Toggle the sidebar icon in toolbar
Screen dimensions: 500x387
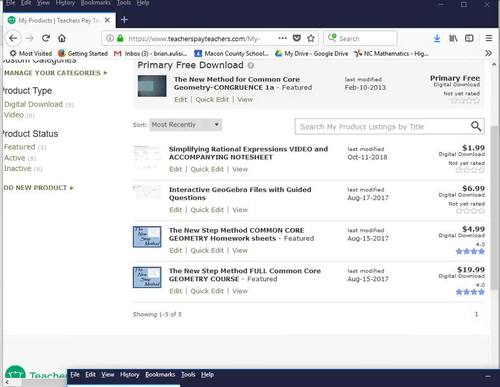click(x=469, y=38)
